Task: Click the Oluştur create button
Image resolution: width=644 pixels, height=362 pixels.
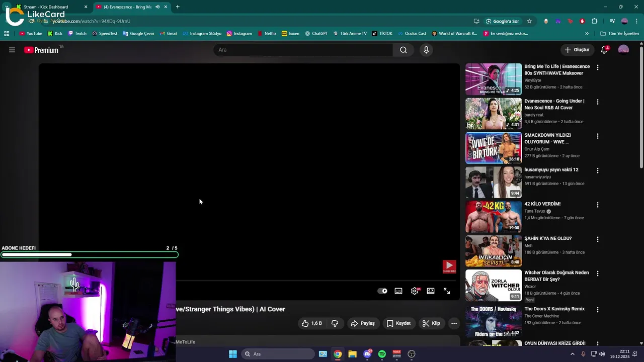Action: coord(577,50)
